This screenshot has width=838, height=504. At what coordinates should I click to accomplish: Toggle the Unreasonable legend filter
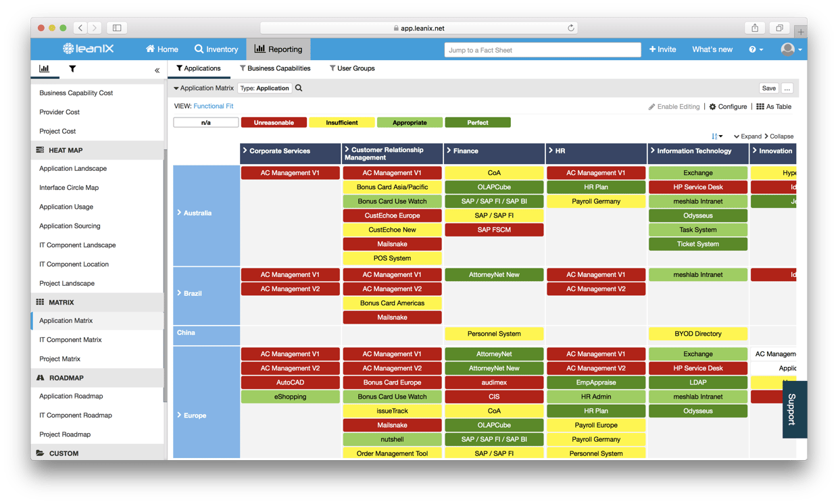(274, 122)
